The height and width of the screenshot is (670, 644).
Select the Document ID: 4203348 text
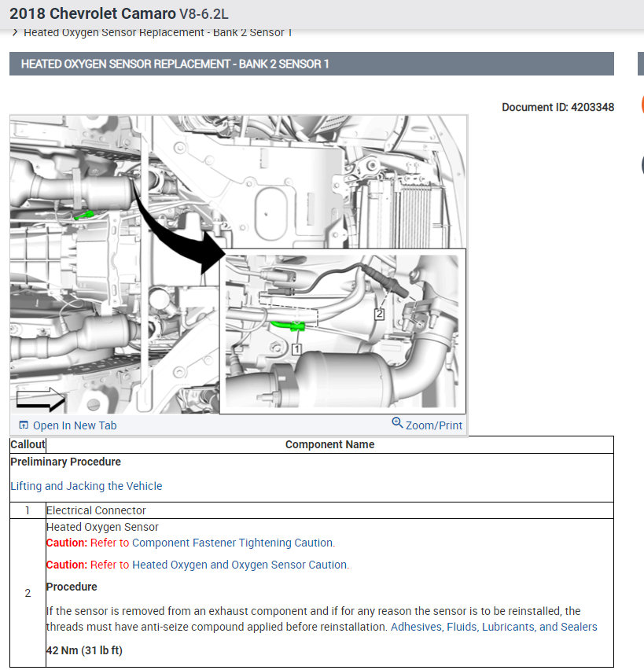(x=558, y=107)
